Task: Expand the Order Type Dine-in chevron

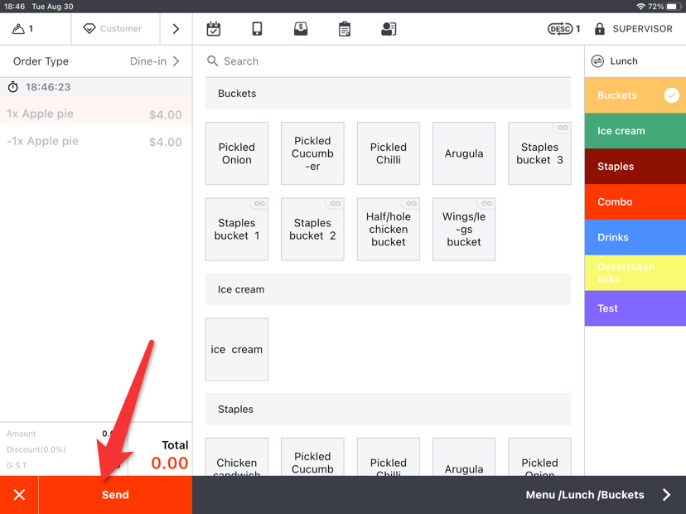Action: [177, 61]
